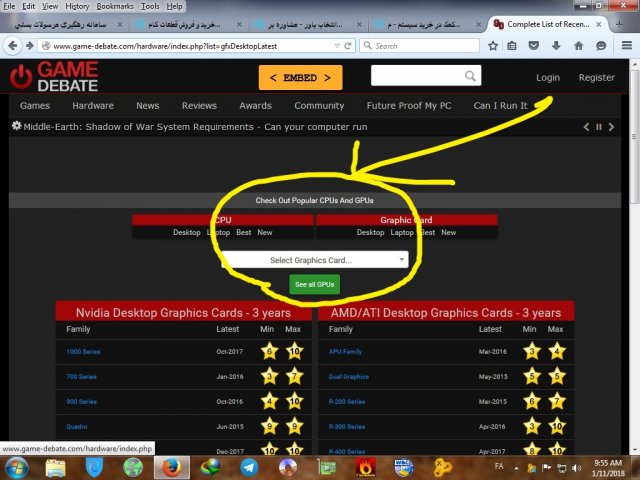
Task: Show the previous news ticker headline
Action: pyautogui.click(x=587, y=127)
